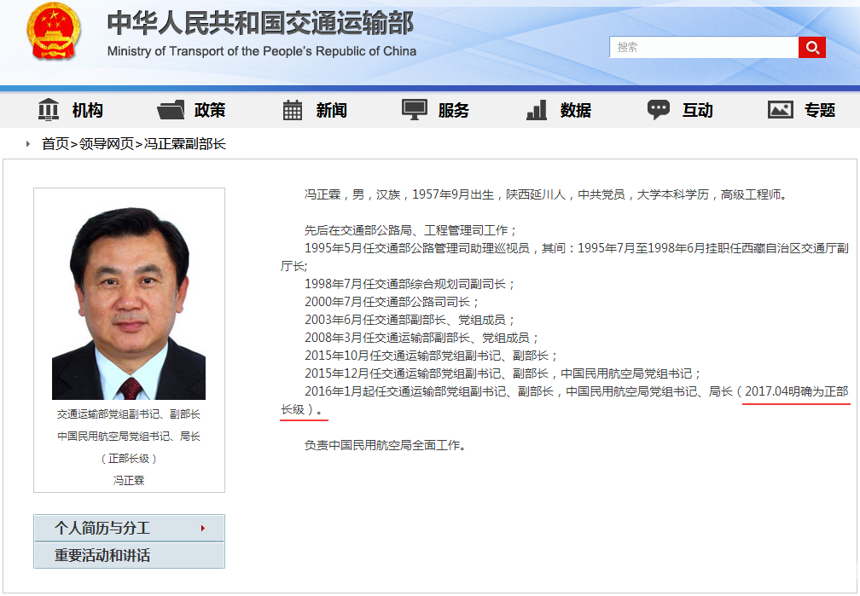Image resolution: width=860 pixels, height=596 pixels.
Task: Click the 互动 speech bubble icon
Action: point(658,110)
